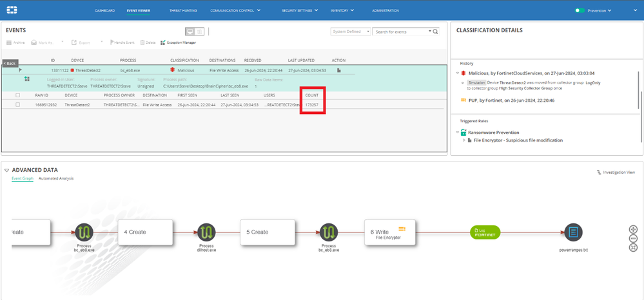Image resolution: width=644 pixels, height=300 pixels.
Task: Click the red Malicious icon in the event row
Action: pyautogui.click(x=173, y=70)
